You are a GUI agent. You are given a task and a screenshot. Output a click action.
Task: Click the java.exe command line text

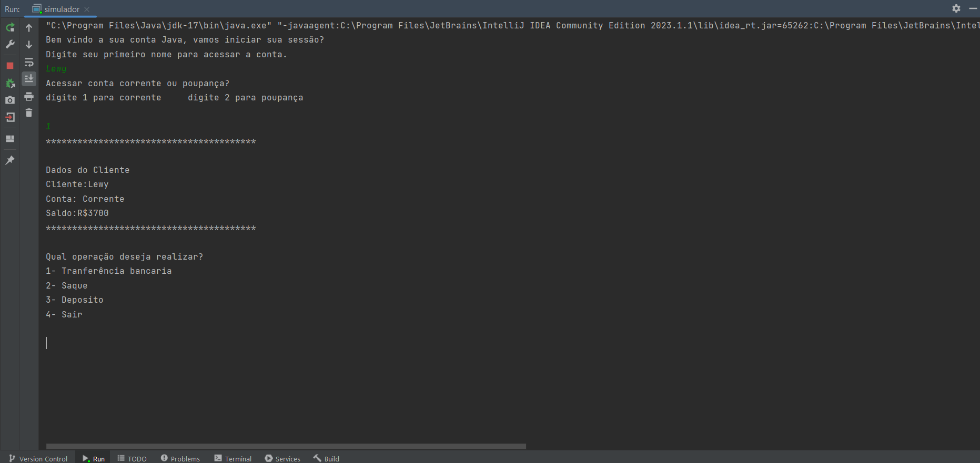(x=512, y=26)
